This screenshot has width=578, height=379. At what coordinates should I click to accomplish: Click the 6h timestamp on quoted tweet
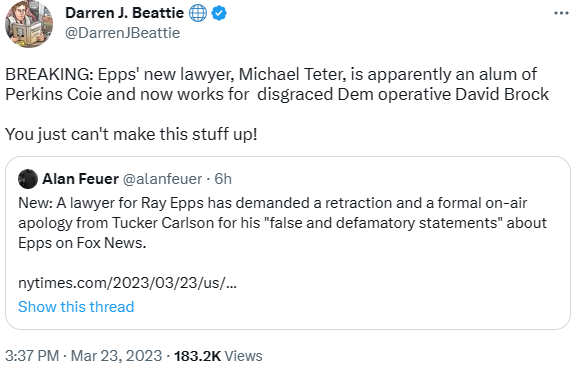click(x=223, y=179)
